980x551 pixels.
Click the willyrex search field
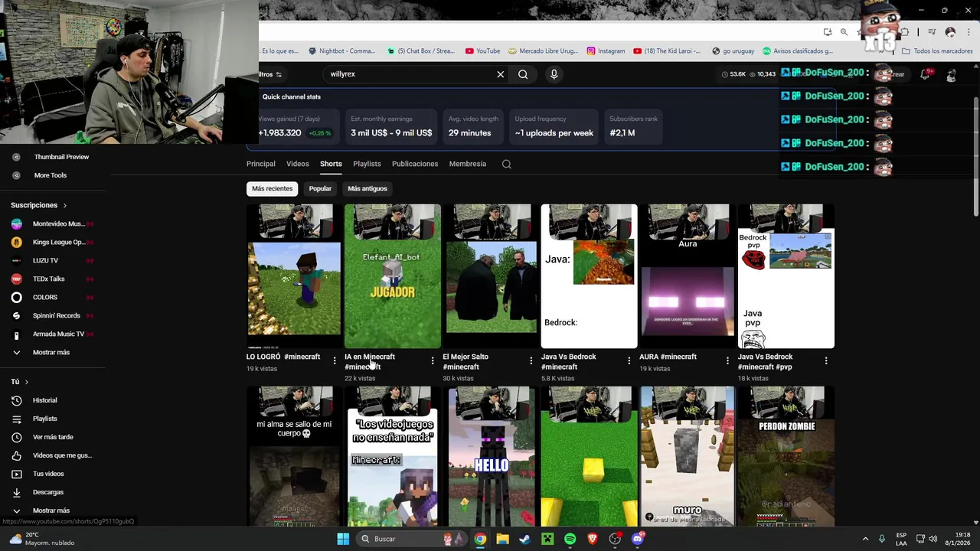410,74
